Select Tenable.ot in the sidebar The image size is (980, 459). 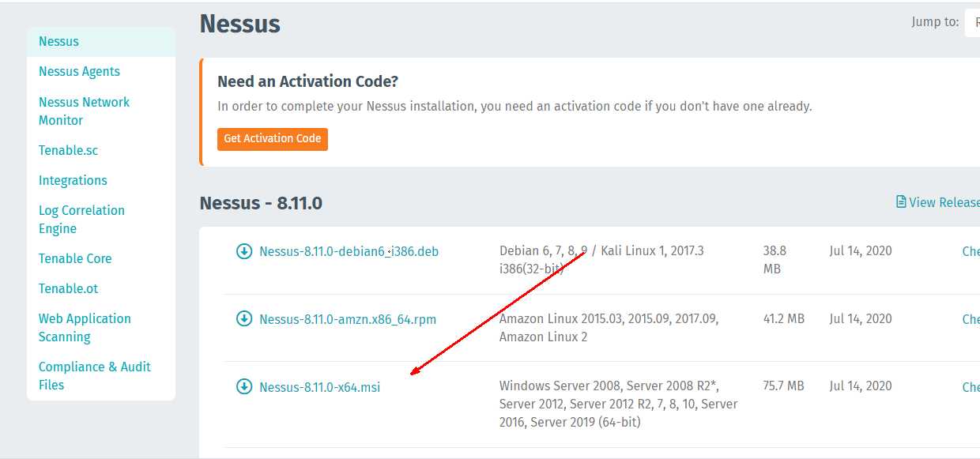coord(69,288)
